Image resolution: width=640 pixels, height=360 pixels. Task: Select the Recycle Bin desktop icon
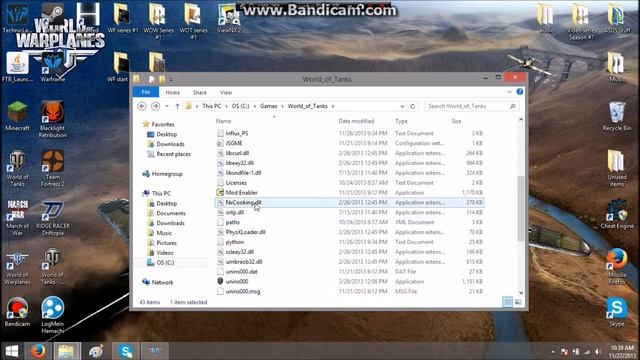coord(617,116)
